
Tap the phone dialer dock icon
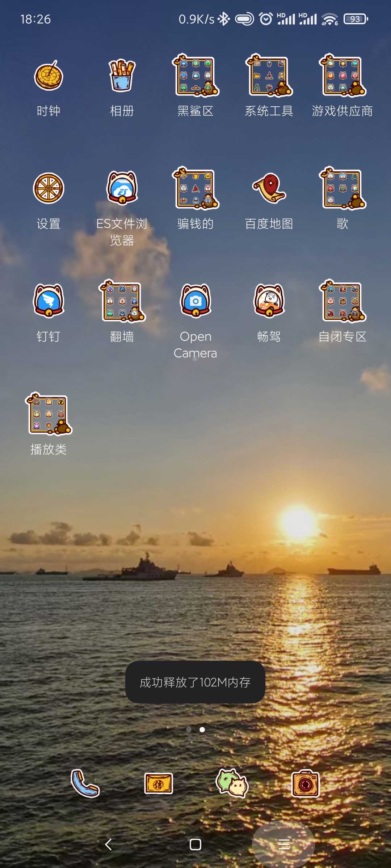point(85,783)
